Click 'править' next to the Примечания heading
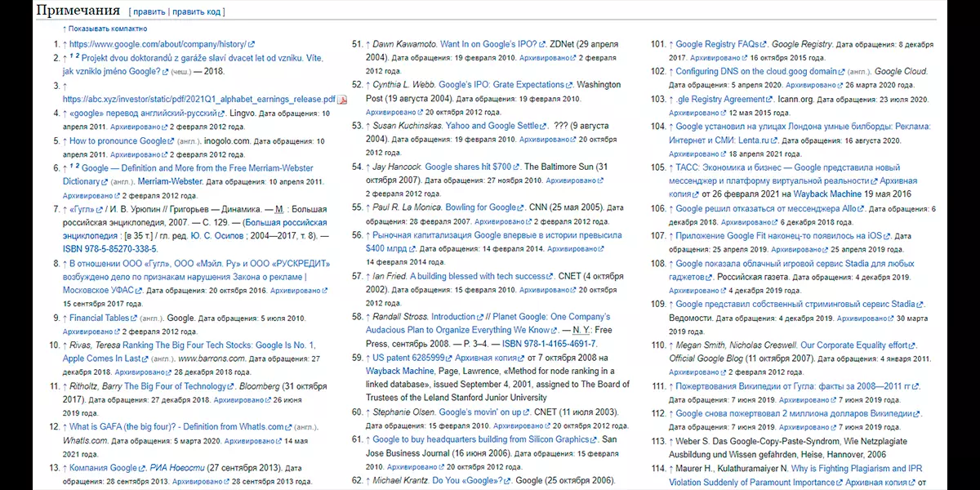This screenshot has height=490, width=980. pyautogui.click(x=149, y=12)
